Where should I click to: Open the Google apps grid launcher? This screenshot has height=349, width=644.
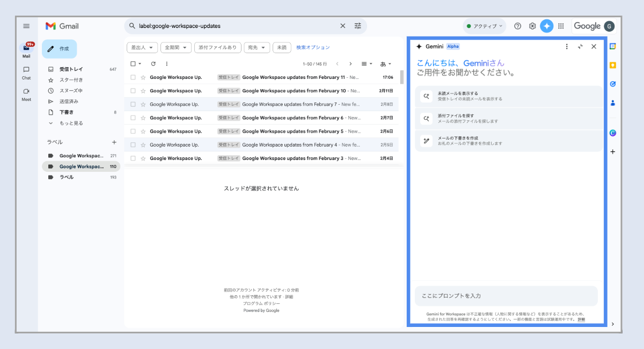coord(561,26)
